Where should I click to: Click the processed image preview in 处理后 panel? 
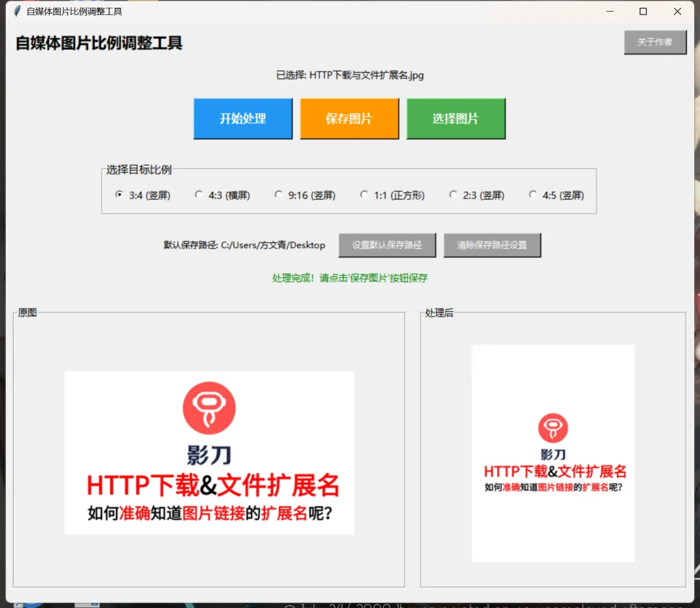point(553,453)
